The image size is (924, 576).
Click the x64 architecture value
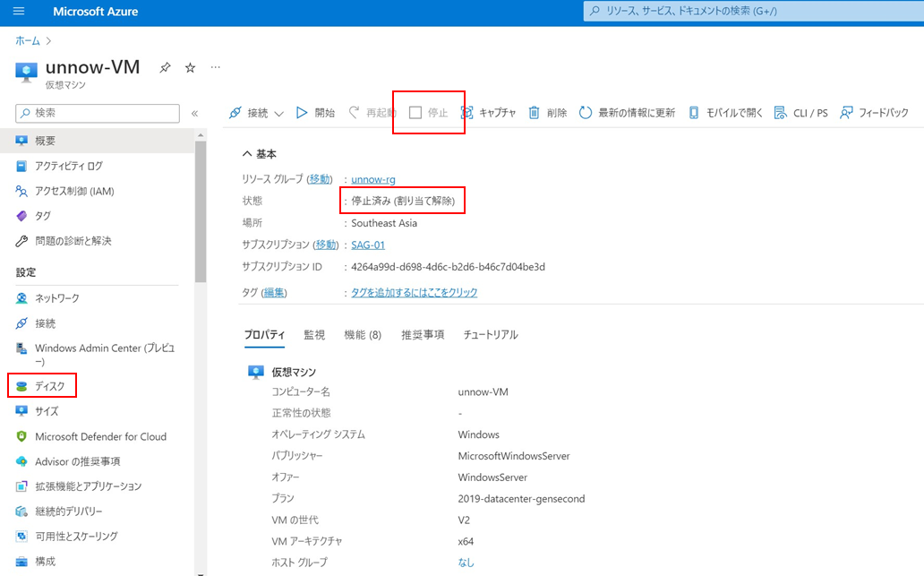[466, 541]
